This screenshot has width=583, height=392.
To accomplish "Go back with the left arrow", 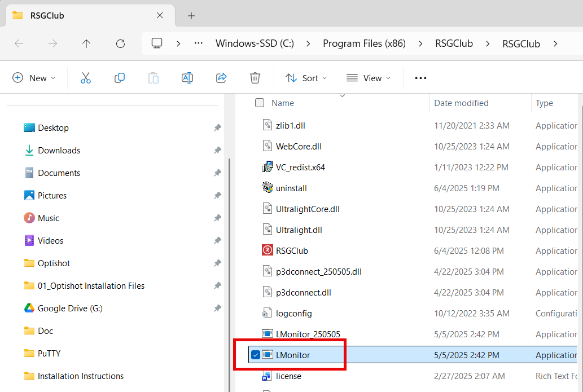I will tap(19, 44).
